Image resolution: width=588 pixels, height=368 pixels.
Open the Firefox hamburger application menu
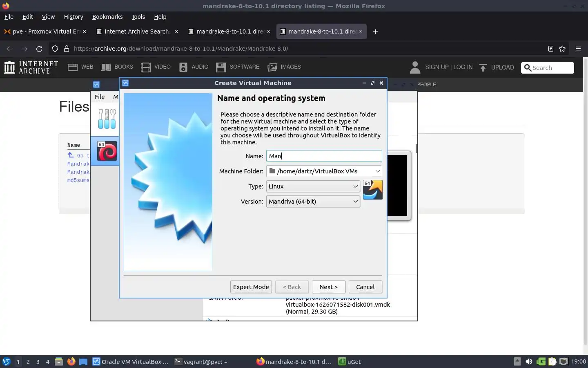coord(578,49)
